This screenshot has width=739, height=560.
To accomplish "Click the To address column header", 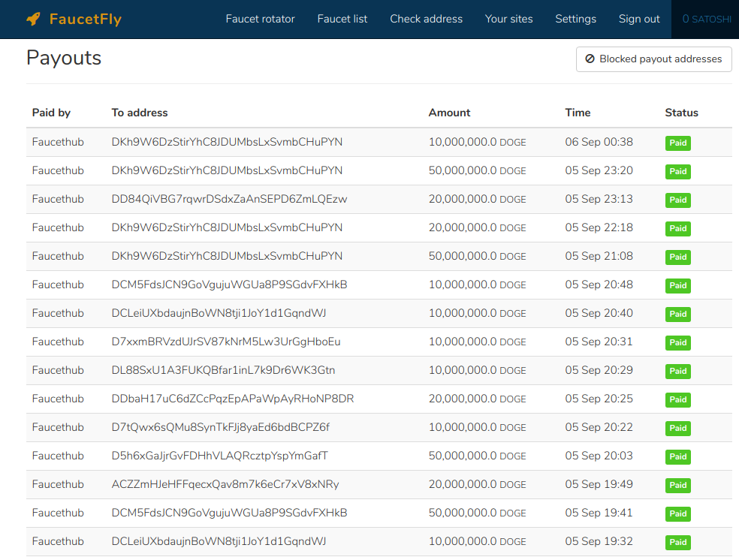I will 140,113.
